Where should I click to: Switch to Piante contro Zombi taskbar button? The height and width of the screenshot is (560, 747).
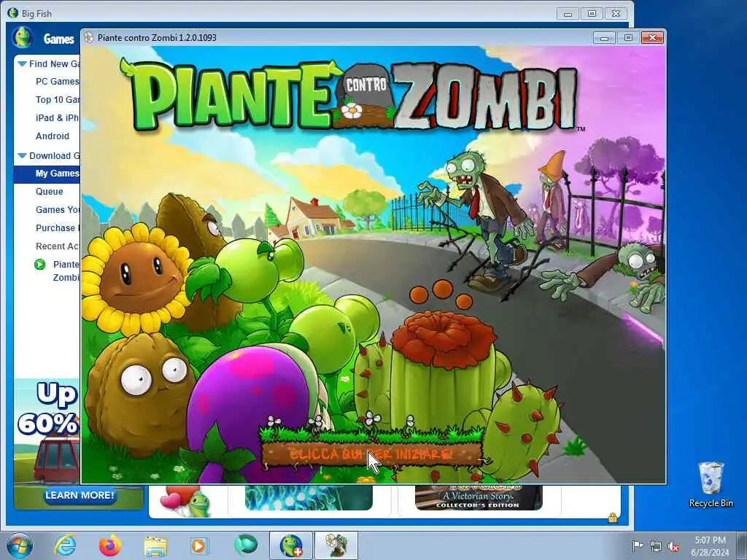(336, 545)
